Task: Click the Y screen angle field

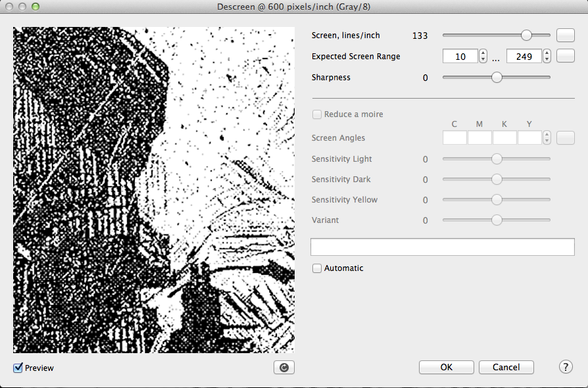Action: pyautogui.click(x=529, y=137)
